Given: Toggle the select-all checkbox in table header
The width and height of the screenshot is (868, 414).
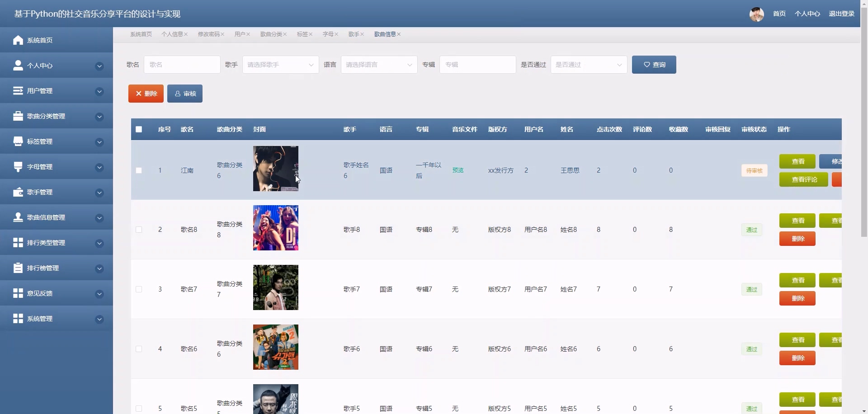Looking at the screenshot, I should coord(139,129).
